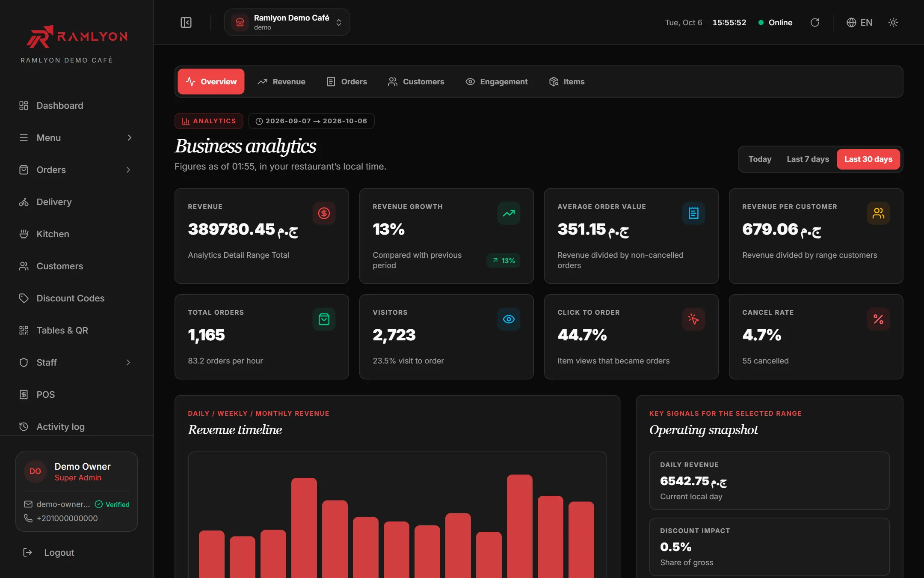
Task: Select the Last 7 days range
Action: point(808,159)
